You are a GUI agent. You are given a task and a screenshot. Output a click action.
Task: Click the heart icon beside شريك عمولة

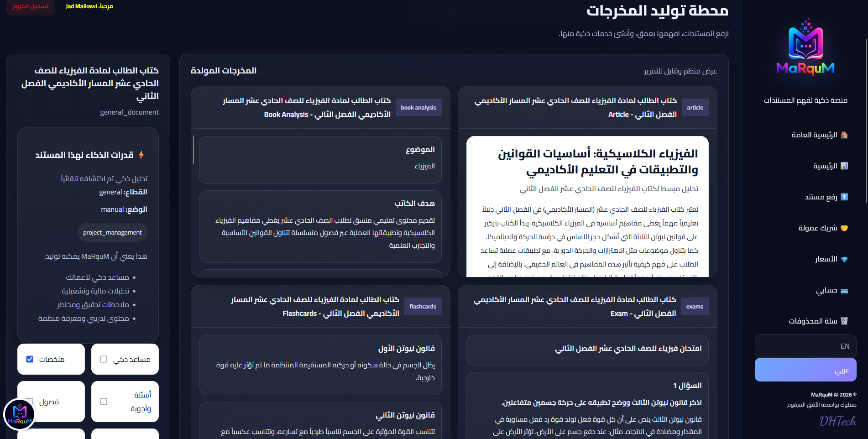[x=844, y=228]
